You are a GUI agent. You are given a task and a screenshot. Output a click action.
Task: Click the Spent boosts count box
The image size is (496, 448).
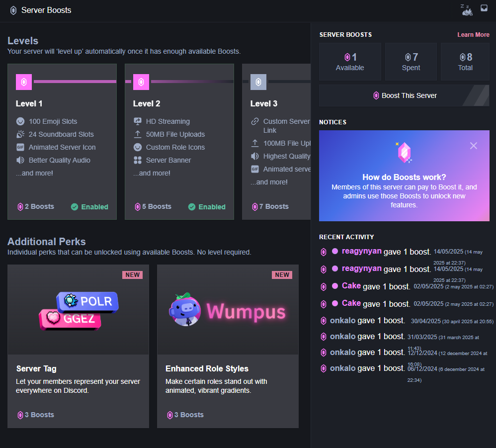click(411, 62)
